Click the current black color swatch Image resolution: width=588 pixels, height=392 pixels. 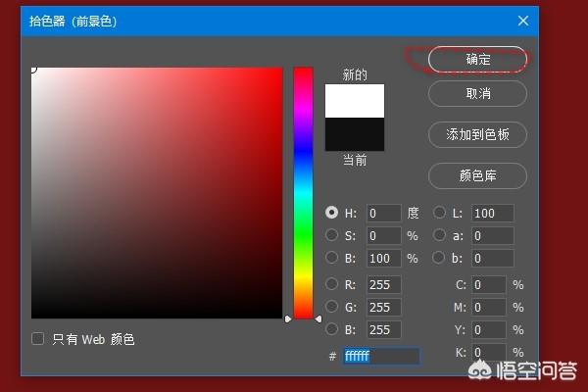coord(355,134)
